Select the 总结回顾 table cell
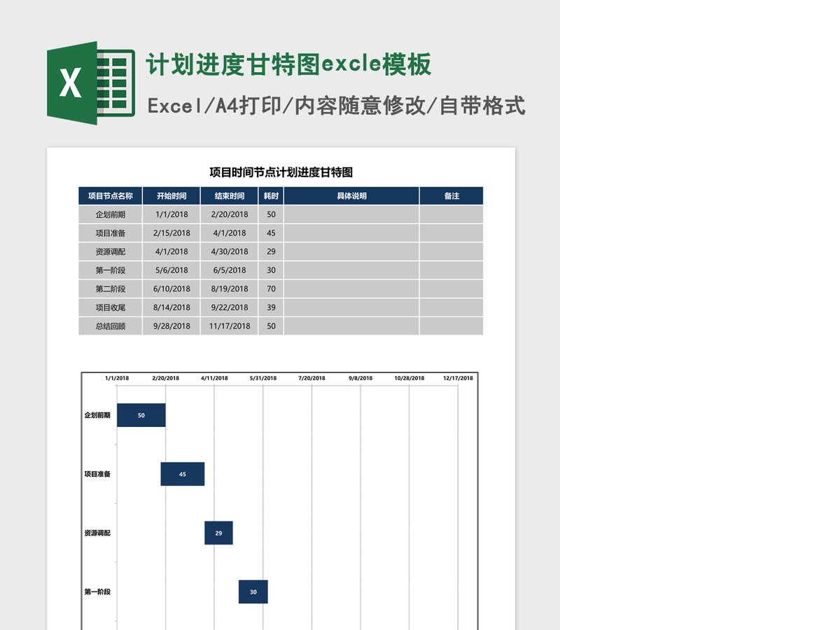The width and height of the screenshot is (840, 630). 111,326
